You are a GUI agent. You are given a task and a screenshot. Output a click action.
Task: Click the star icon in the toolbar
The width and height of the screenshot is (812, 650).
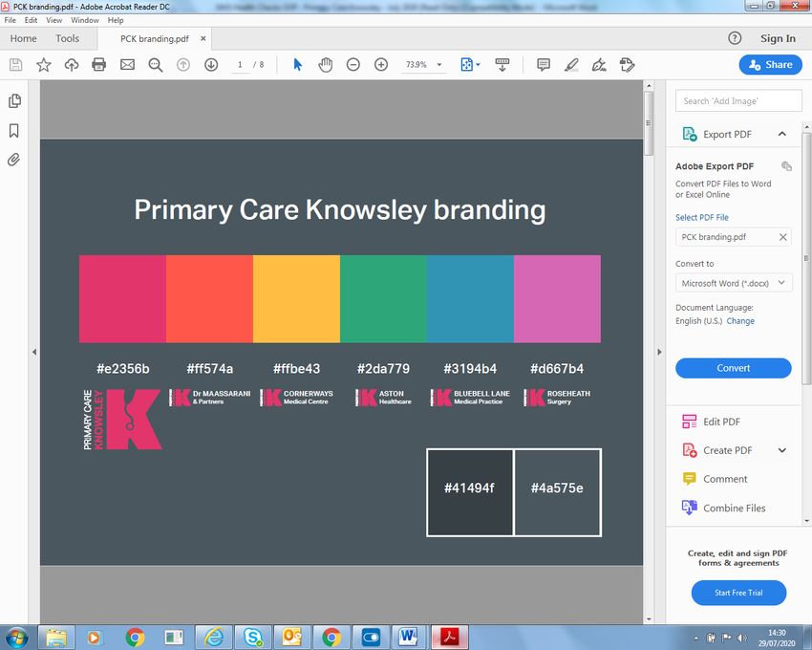click(x=44, y=65)
